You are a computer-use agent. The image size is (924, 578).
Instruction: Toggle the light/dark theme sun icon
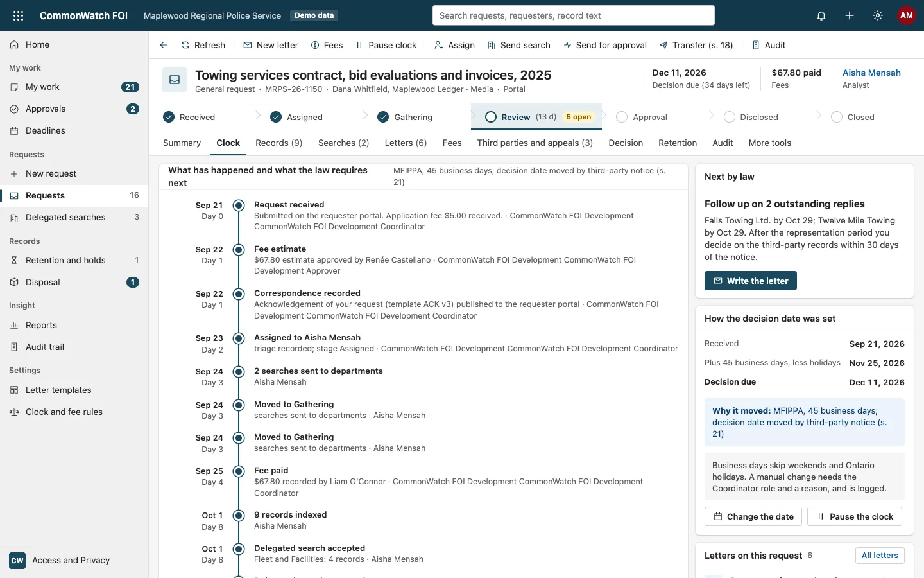pos(878,15)
